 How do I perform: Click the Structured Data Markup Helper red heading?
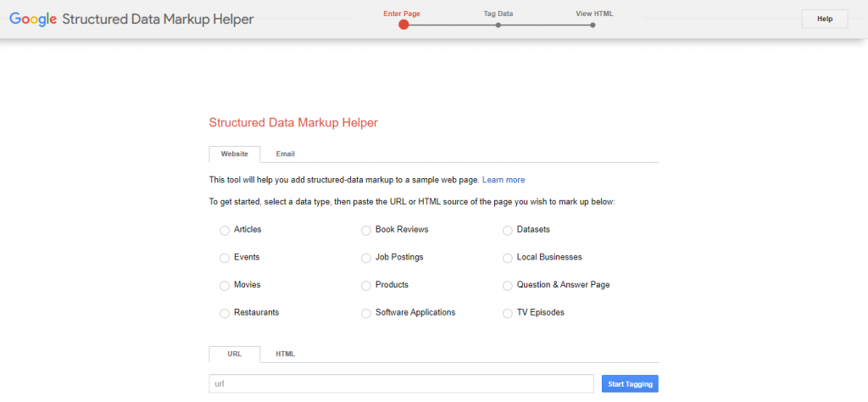pos(293,123)
